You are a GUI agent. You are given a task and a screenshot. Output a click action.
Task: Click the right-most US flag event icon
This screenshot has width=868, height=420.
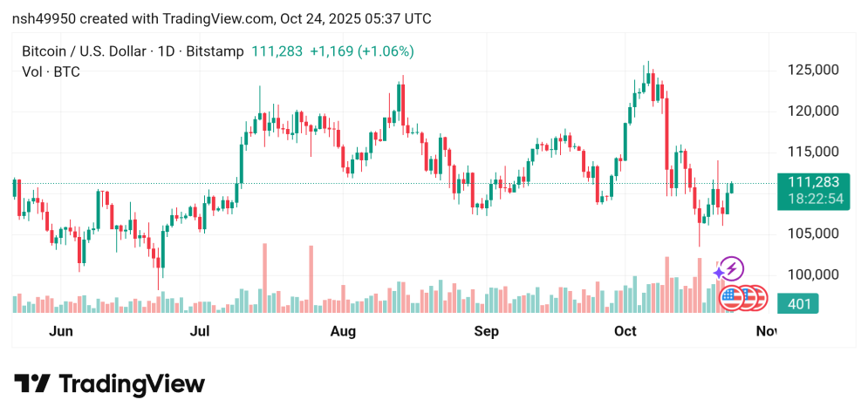click(757, 298)
